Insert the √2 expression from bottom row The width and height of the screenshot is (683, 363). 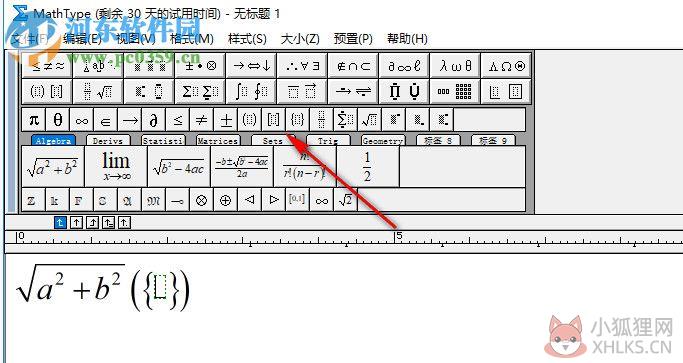point(345,200)
